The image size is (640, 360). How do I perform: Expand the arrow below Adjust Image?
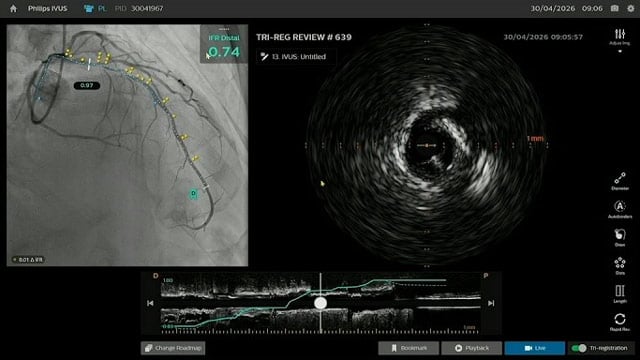coord(620,51)
